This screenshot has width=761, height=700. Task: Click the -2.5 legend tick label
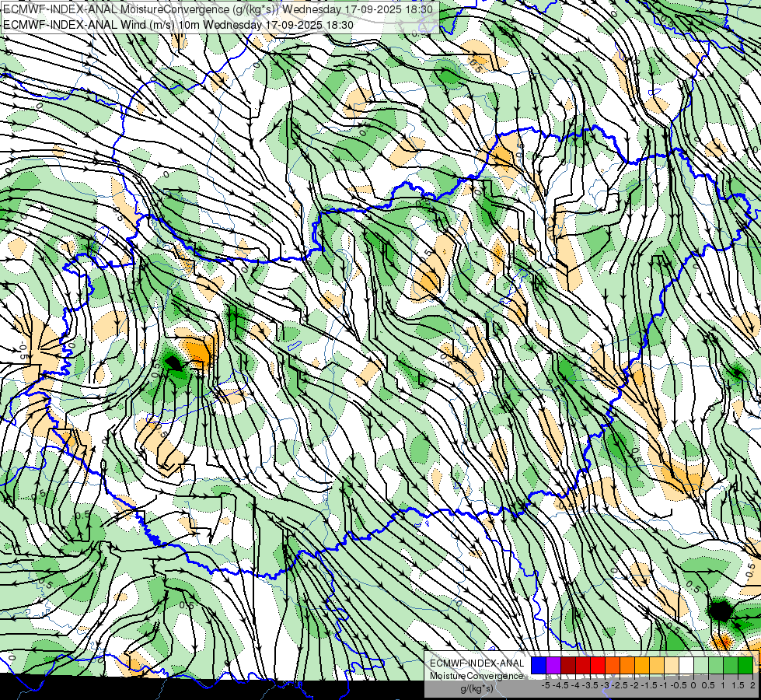pyautogui.click(x=620, y=685)
